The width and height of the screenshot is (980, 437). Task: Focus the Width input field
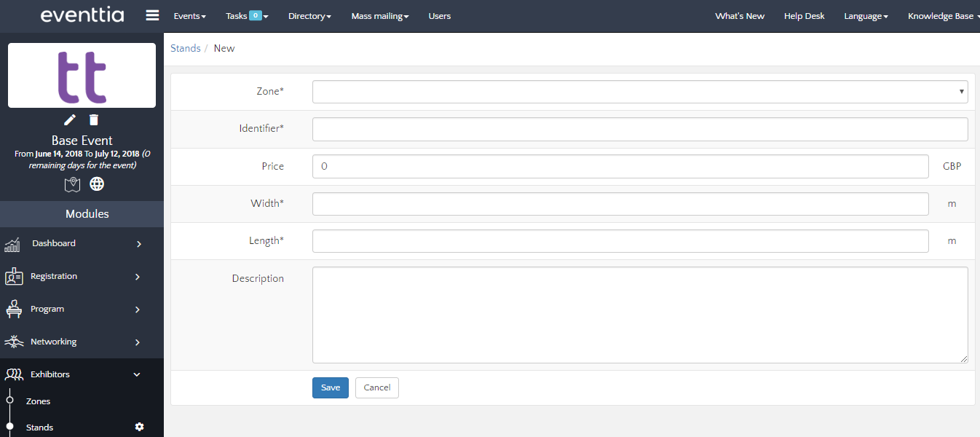pyautogui.click(x=620, y=204)
